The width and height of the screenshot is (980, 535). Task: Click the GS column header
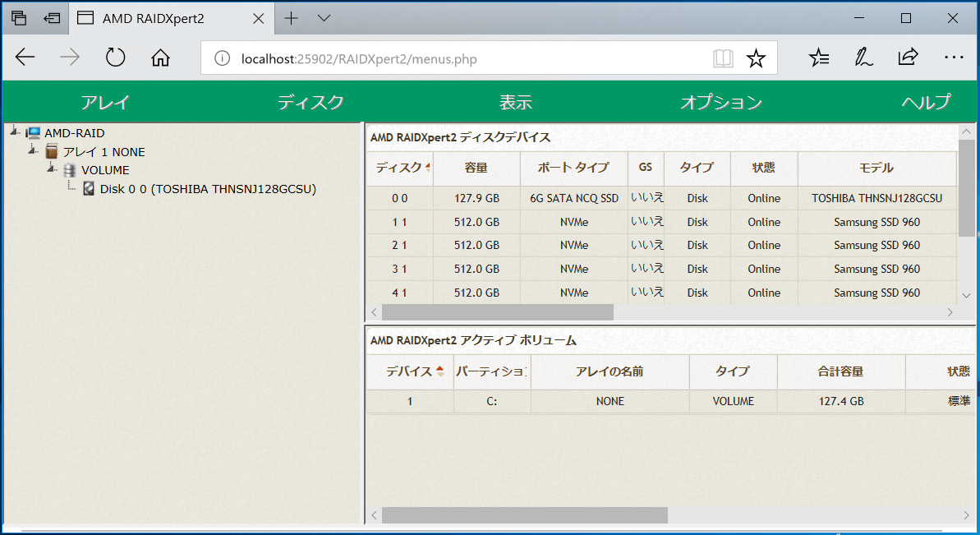pos(646,168)
